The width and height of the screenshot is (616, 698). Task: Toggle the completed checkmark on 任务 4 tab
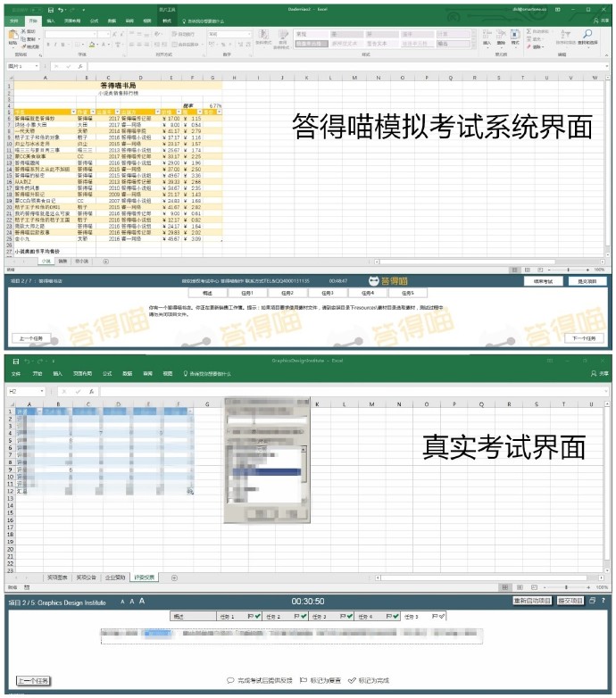[x=395, y=616]
